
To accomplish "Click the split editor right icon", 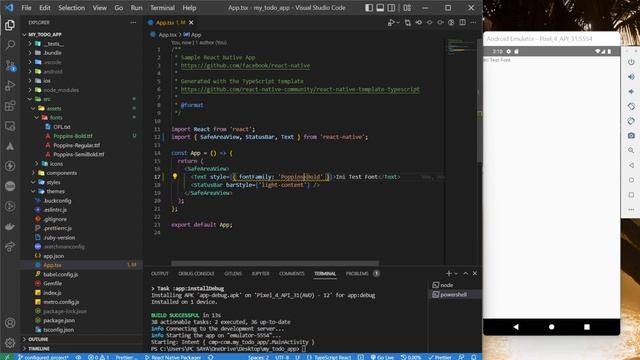I will pyautogui.click(x=462, y=22).
